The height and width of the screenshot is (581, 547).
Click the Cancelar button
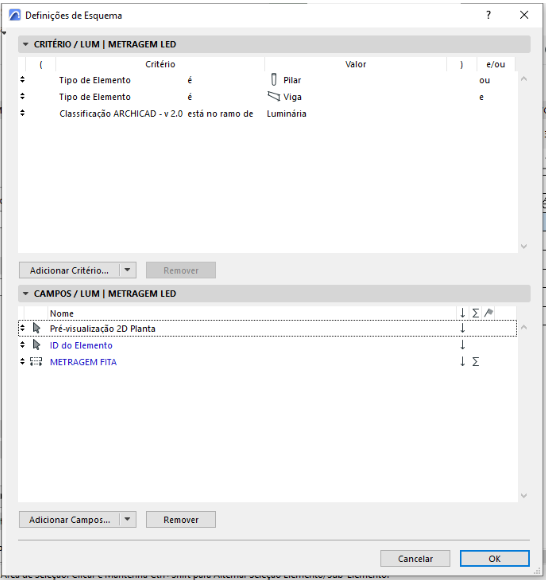pyautogui.click(x=415, y=558)
